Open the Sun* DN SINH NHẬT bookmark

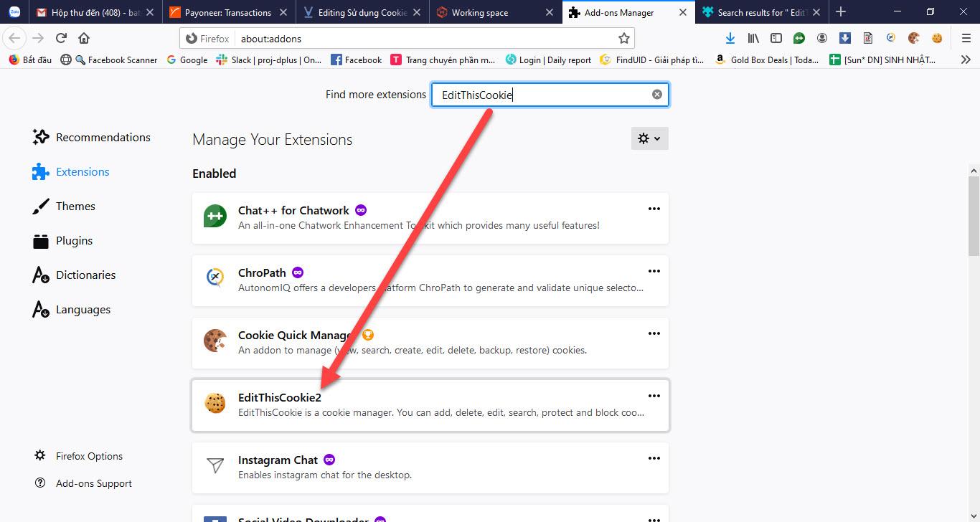click(882, 60)
